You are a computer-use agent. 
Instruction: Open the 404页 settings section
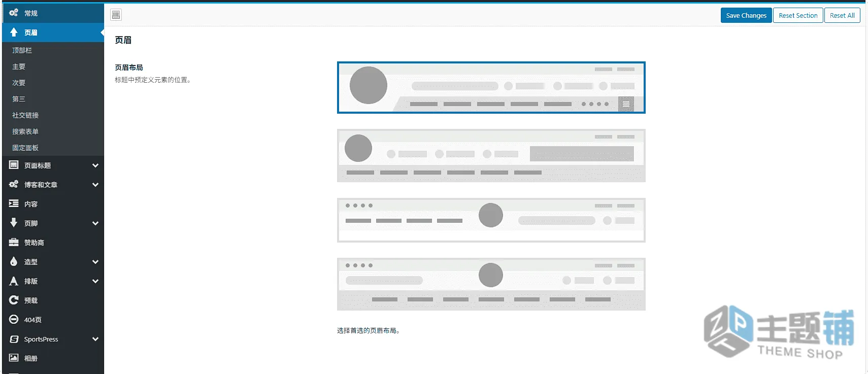53,320
